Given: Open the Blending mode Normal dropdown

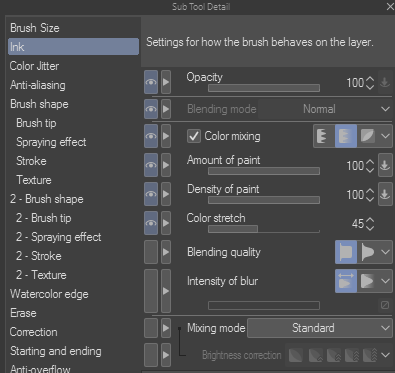Looking at the screenshot, I should click(x=325, y=109).
